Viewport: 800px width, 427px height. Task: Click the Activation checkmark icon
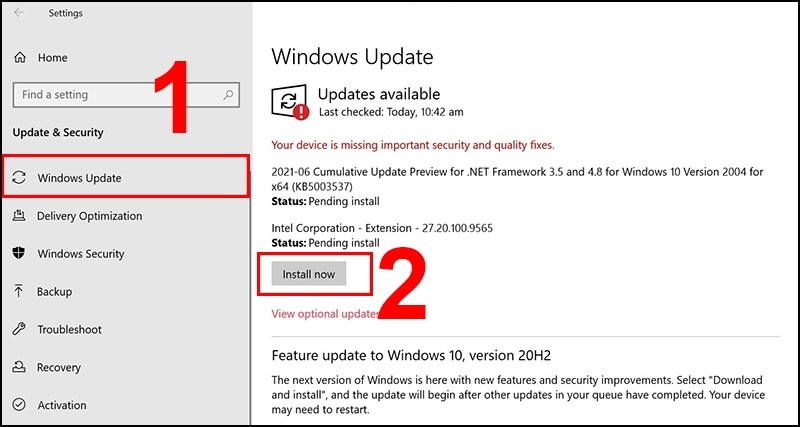coord(18,405)
